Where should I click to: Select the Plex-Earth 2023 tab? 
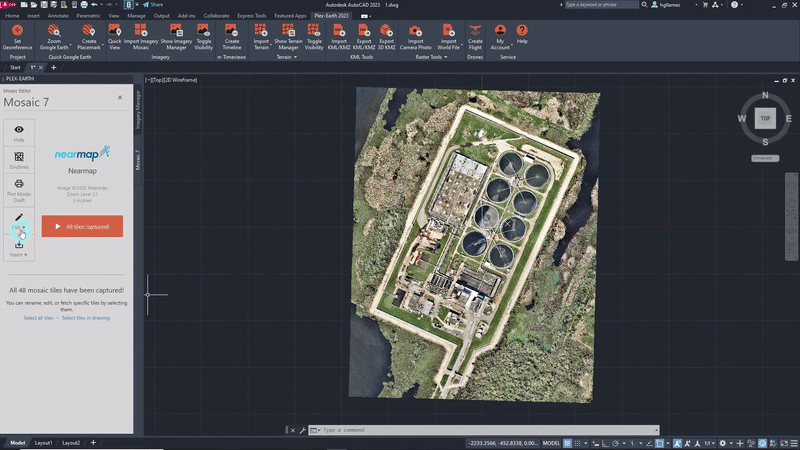pos(331,16)
